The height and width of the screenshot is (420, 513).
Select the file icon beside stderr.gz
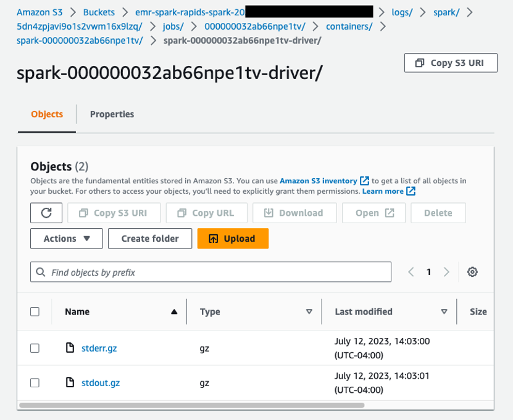(x=70, y=347)
